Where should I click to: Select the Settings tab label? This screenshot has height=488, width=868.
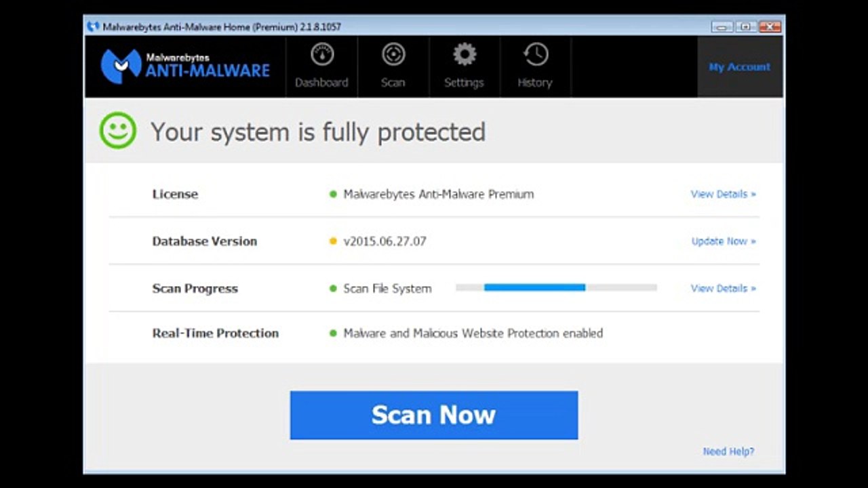464,83
